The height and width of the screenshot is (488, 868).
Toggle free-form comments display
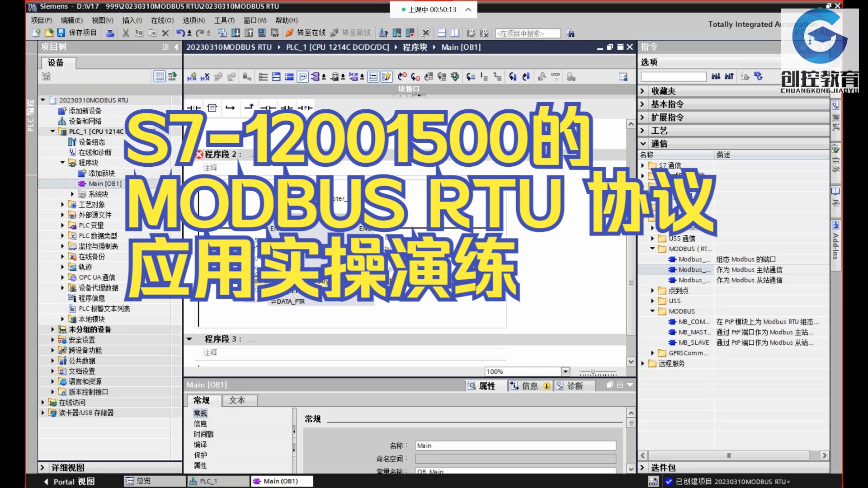(302, 77)
